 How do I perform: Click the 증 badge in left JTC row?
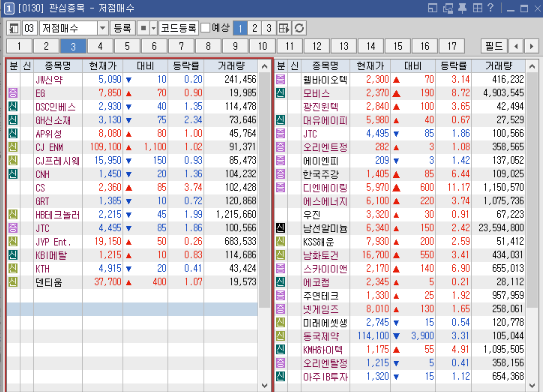click(x=13, y=228)
